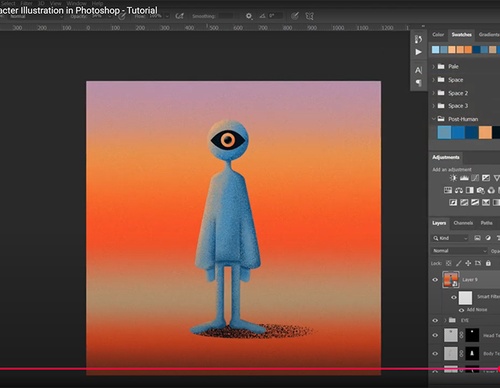Hide Smart Filters visibility eye
Screen dimensions: 500x388
pos(454,297)
